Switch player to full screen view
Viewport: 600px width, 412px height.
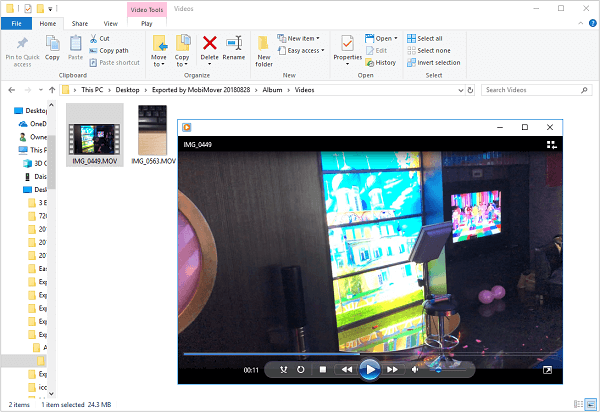tap(547, 369)
